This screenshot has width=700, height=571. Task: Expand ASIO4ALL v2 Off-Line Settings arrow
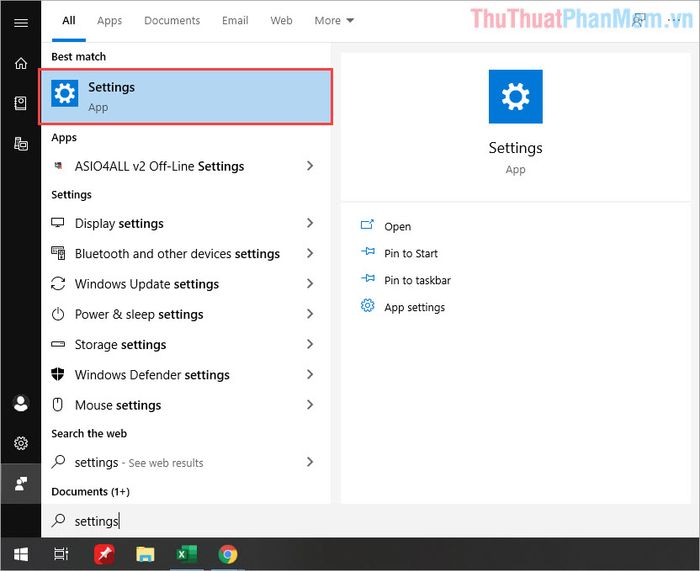tap(310, 166)
